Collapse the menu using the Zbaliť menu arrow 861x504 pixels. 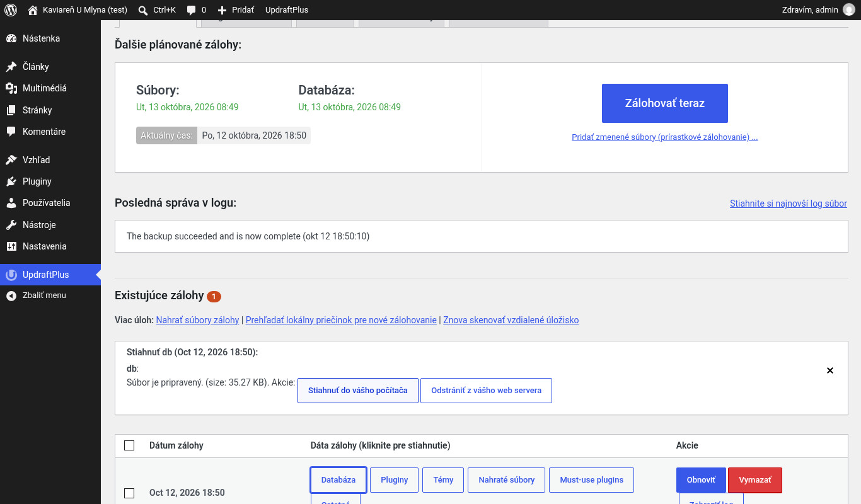coord(11,295)
